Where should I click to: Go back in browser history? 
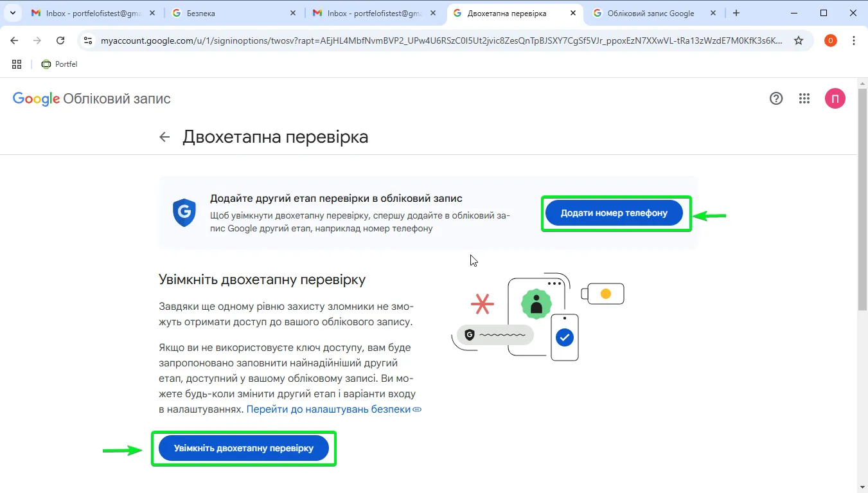(14, 40)
